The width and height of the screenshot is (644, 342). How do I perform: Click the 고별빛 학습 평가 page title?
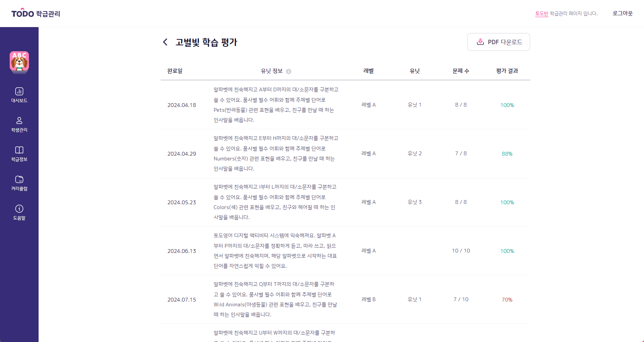(206, 42)
